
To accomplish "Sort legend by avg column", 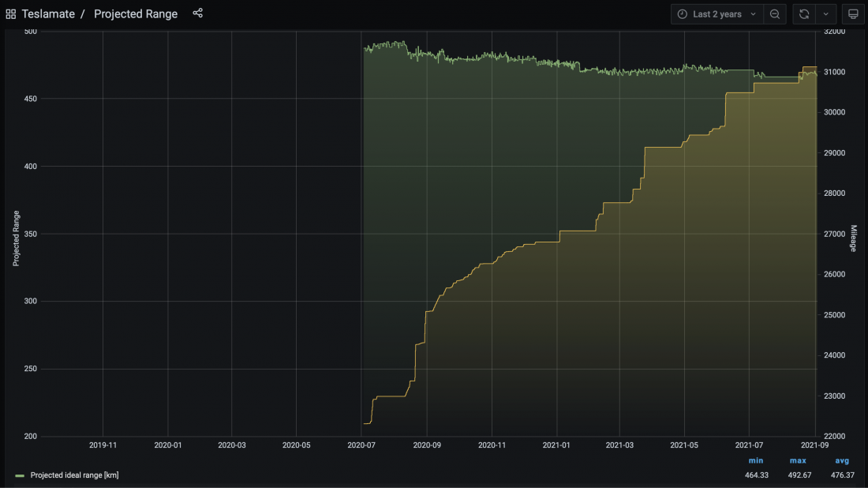I will [x=841, y=460].
